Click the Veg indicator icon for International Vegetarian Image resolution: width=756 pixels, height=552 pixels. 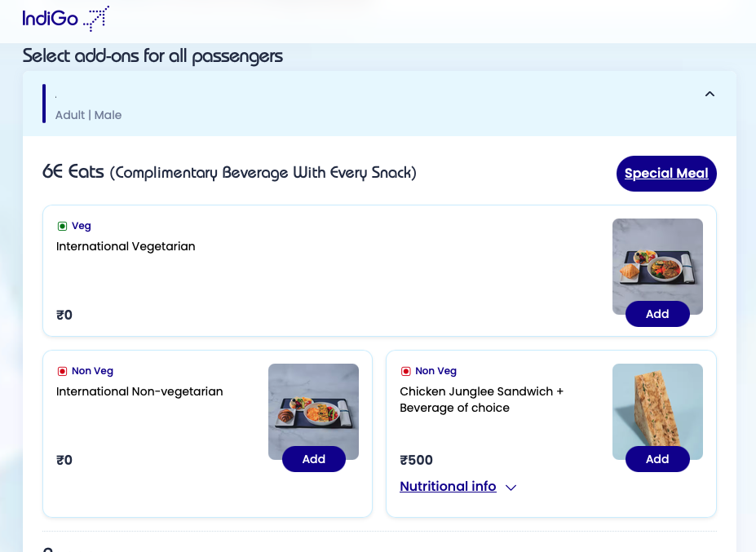(x=63, y=225)
